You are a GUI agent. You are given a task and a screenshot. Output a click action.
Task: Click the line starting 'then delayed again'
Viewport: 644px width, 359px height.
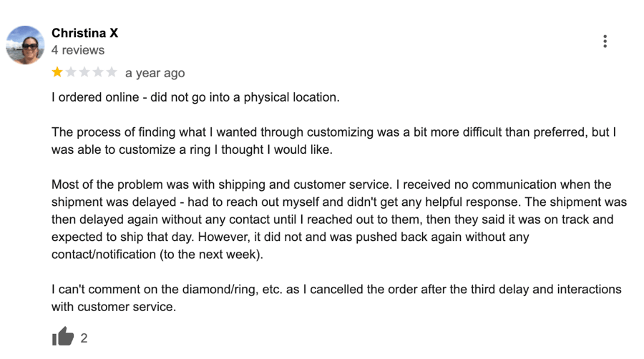[x=332, y=220]
